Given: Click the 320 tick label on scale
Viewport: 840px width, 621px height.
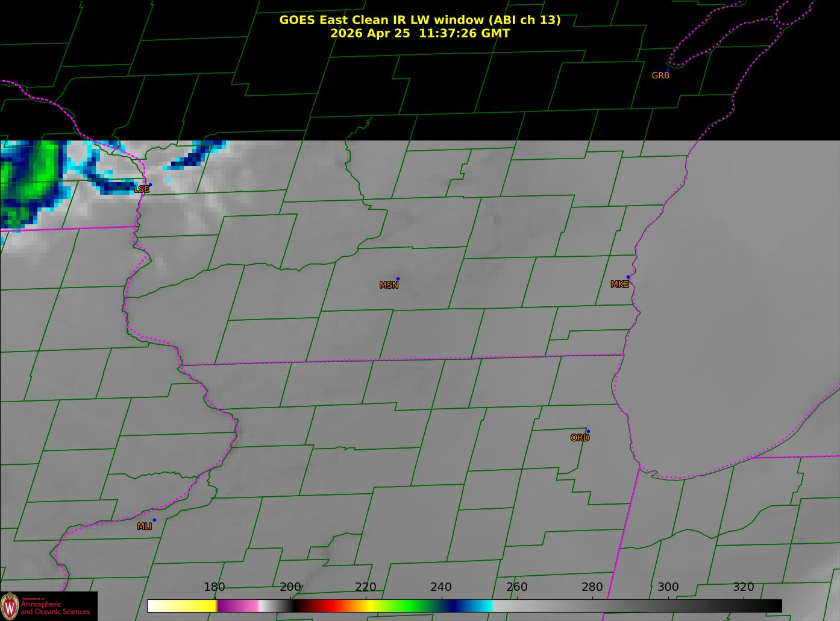Looking at the screenshot, I should pyautogui.click(x=744, y=587).
